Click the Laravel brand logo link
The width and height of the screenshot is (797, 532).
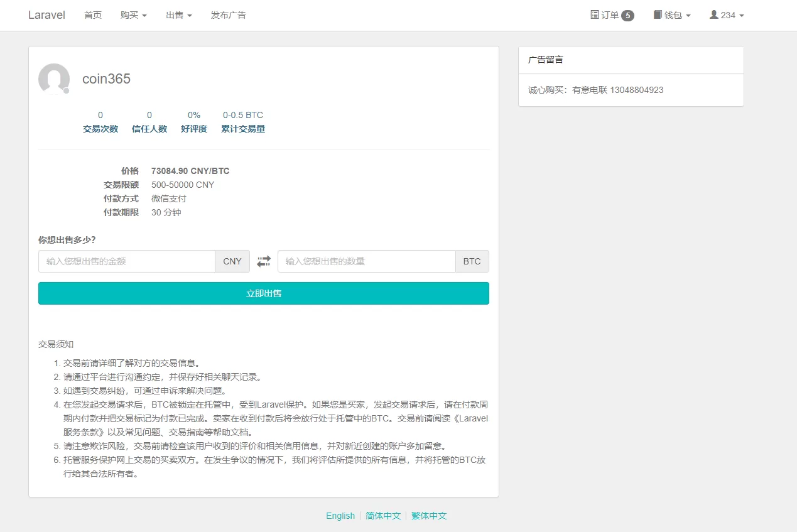click(x=46, y=15)
